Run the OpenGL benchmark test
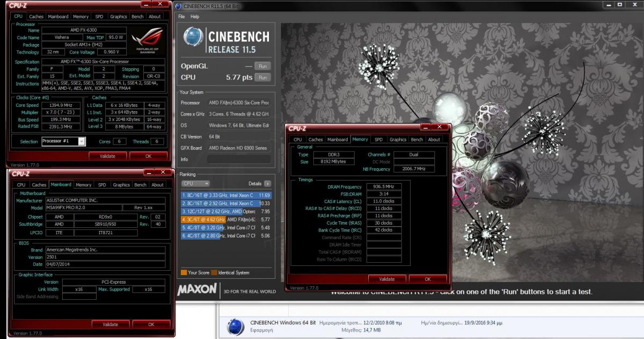This screenshot has height=339, width=644. pyautogui.click(x=262, y=66)
